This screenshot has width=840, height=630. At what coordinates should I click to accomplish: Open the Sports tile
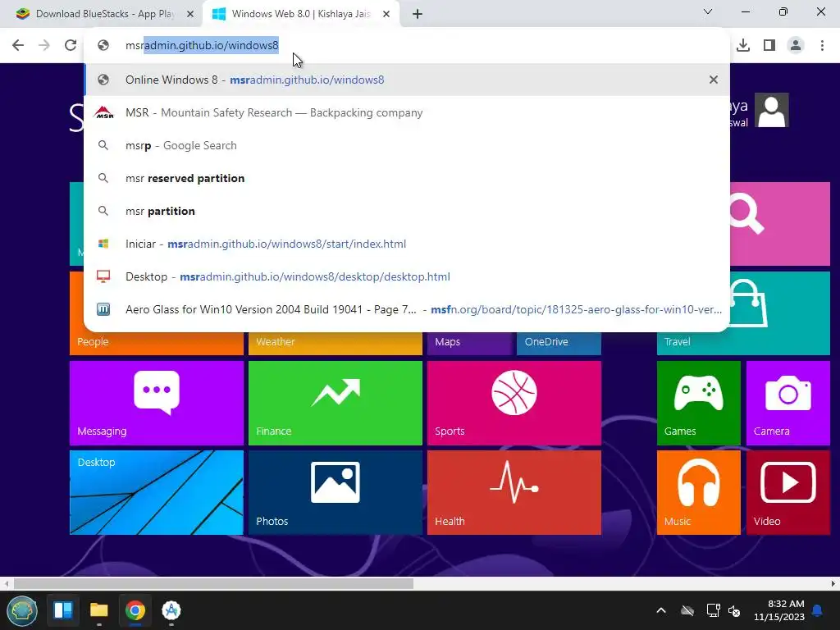pyautogui.click(x=514, y=403)
